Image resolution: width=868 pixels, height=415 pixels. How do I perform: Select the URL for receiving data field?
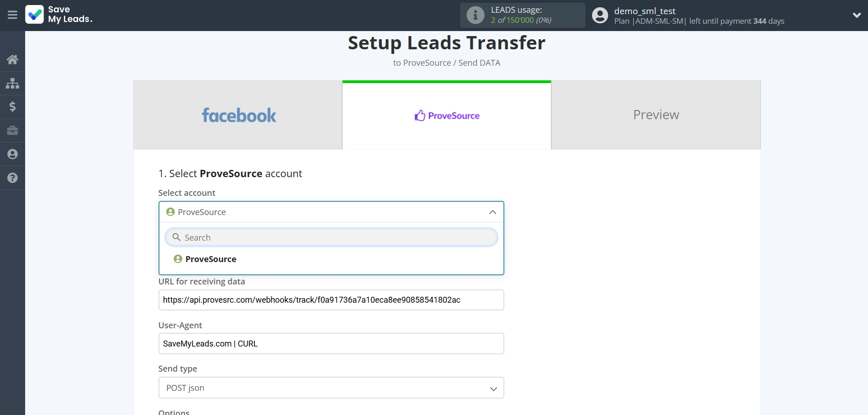pos(331,300)
